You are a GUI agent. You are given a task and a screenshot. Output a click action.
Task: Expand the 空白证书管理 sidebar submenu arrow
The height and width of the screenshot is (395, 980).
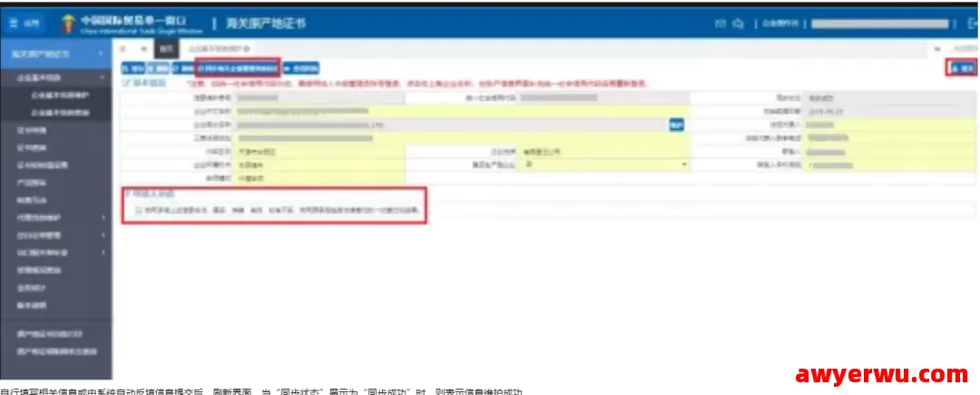click(x=103, y=235)
